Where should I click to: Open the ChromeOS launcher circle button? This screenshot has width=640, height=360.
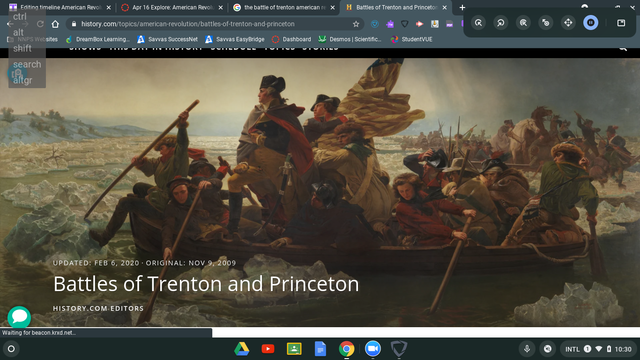pos(11,349)
